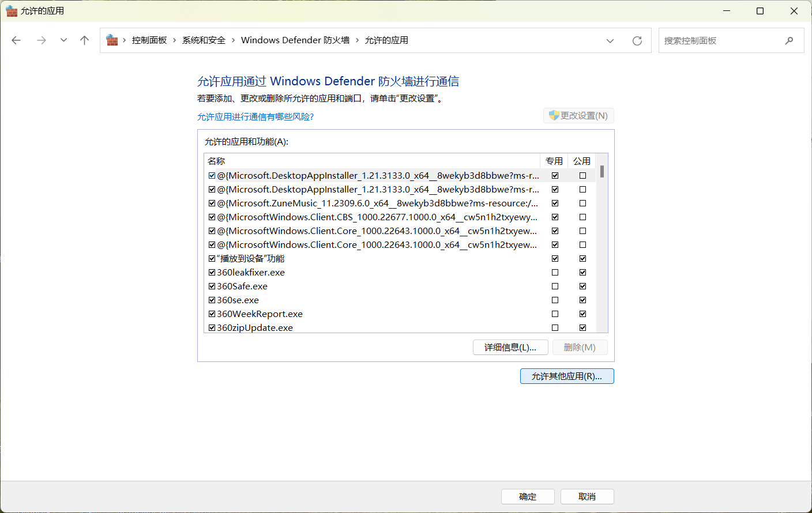Enable 专用 access for 360se.exe
This screenshot has width=812, height=513.
point(555,300)
